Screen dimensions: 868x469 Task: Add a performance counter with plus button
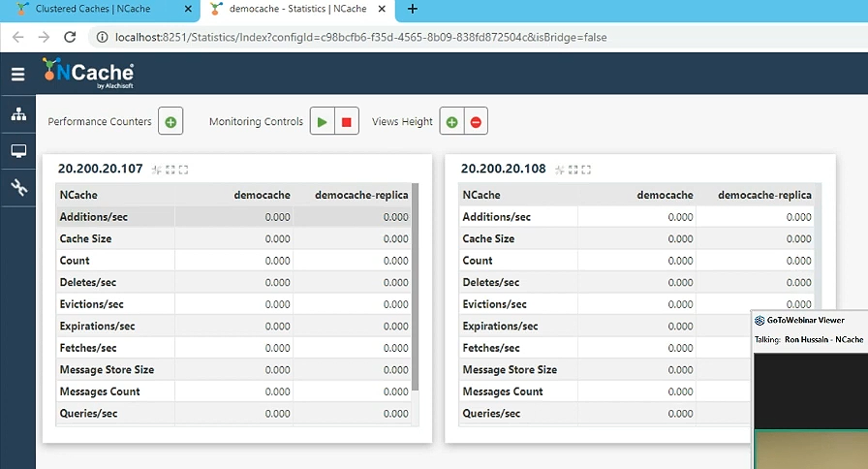click(170, 121)
